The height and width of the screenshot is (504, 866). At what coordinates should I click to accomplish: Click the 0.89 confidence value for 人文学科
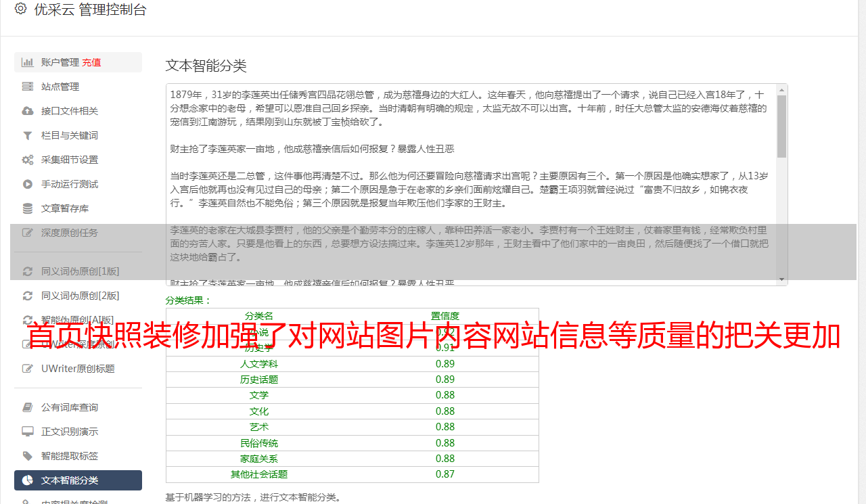coord(445,364)
